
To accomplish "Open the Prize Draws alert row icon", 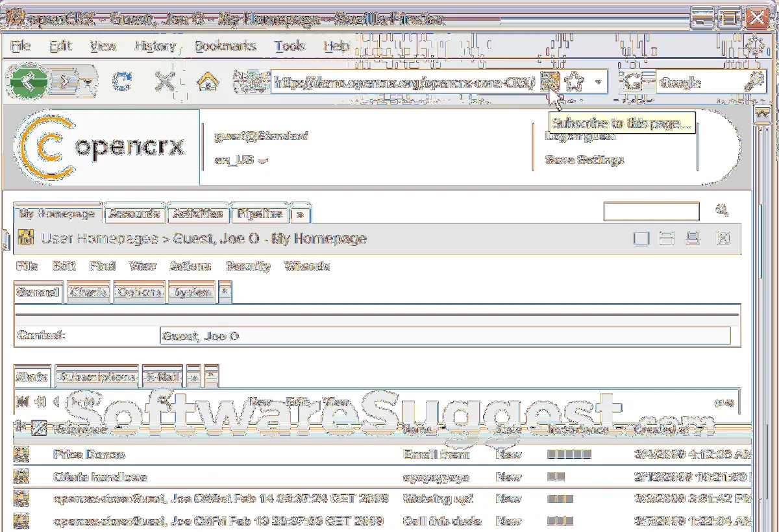I will coord(21,455).
